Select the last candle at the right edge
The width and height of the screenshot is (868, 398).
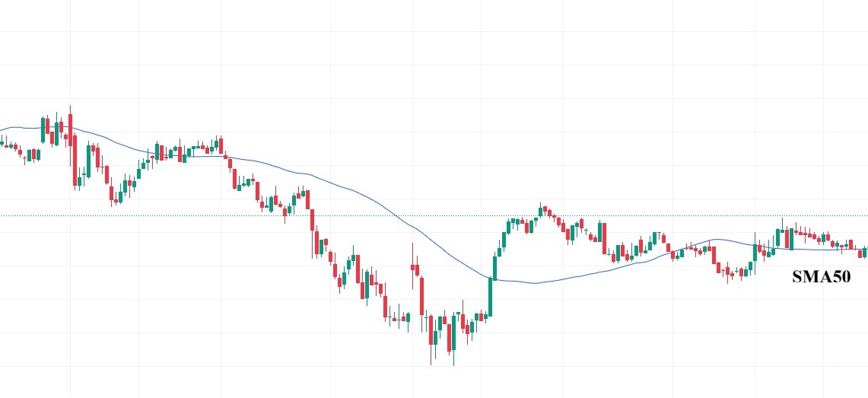(866, 251)
